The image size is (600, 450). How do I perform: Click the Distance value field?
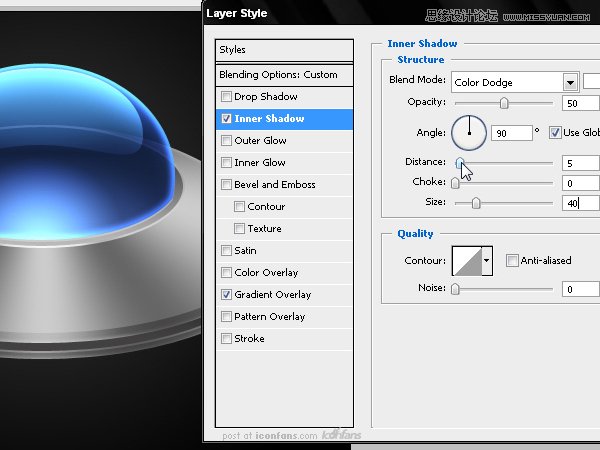pyautogui.click(x=580, y=163)
